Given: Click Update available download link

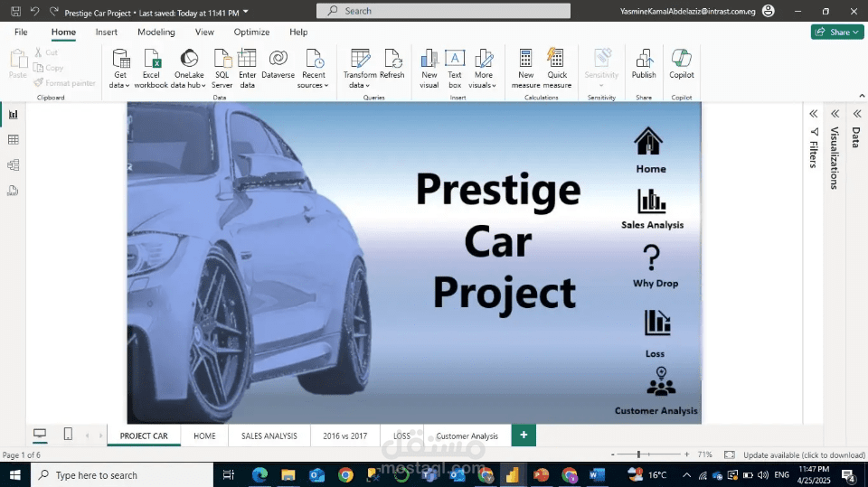Looking at the screenshot, I should pyautogui.click(x=804, y=454).
